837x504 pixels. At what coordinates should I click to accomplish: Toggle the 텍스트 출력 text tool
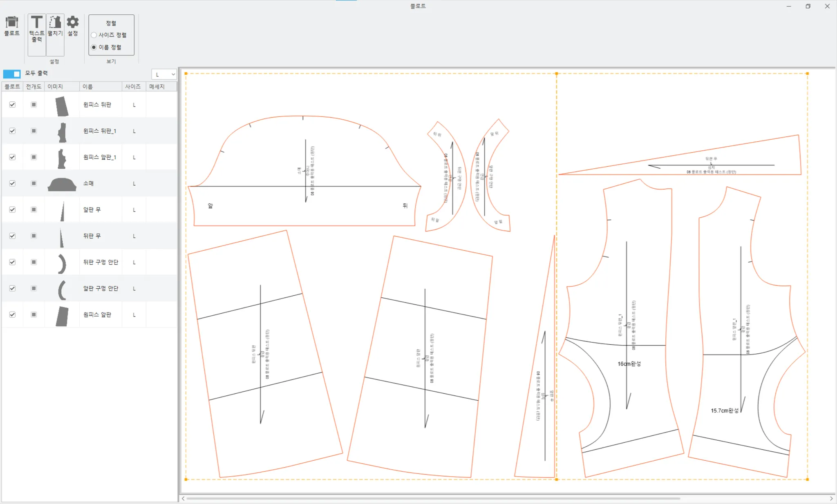pyautogui.click(x=37, y=29)
